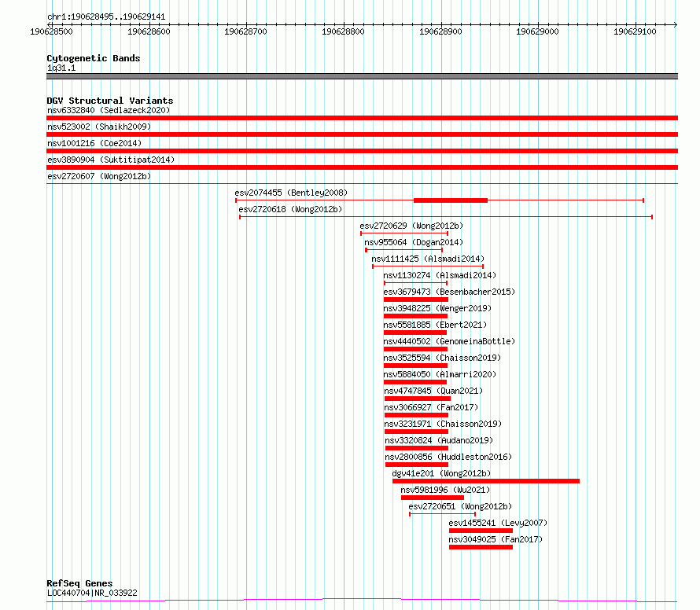This screenshot has width=700, height=610.
Task: Open nsv1111425 (Alsmadi2014) variant
Action: click(x=428, y=259)
